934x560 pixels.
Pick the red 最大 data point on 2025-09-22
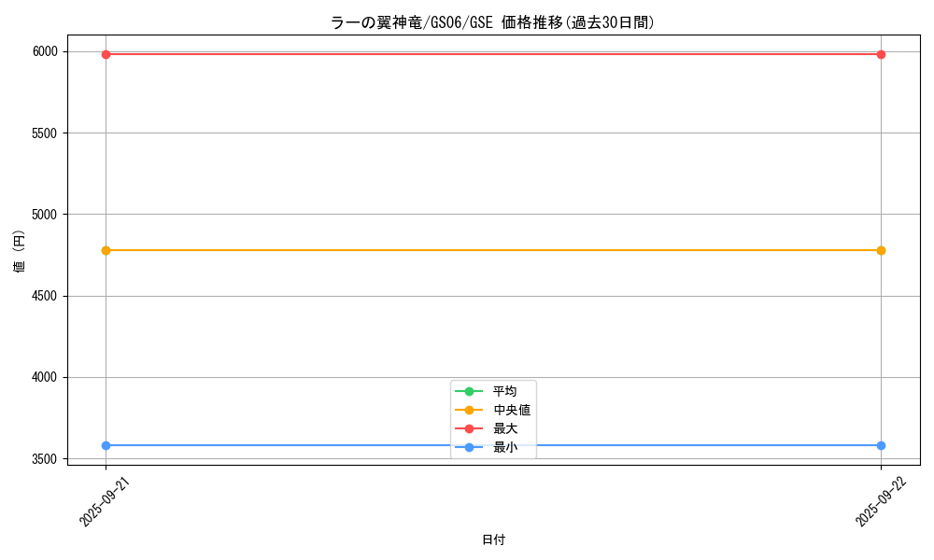[881, 55]
